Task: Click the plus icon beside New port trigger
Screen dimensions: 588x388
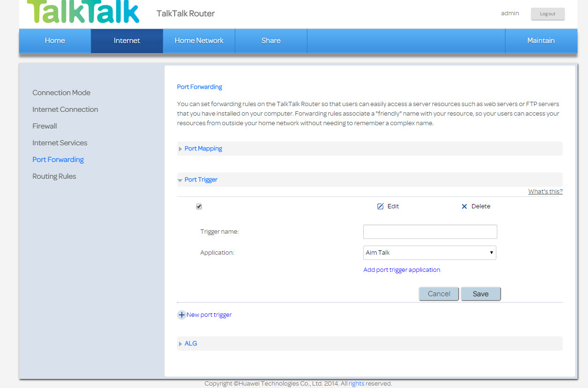Action: 181,314
